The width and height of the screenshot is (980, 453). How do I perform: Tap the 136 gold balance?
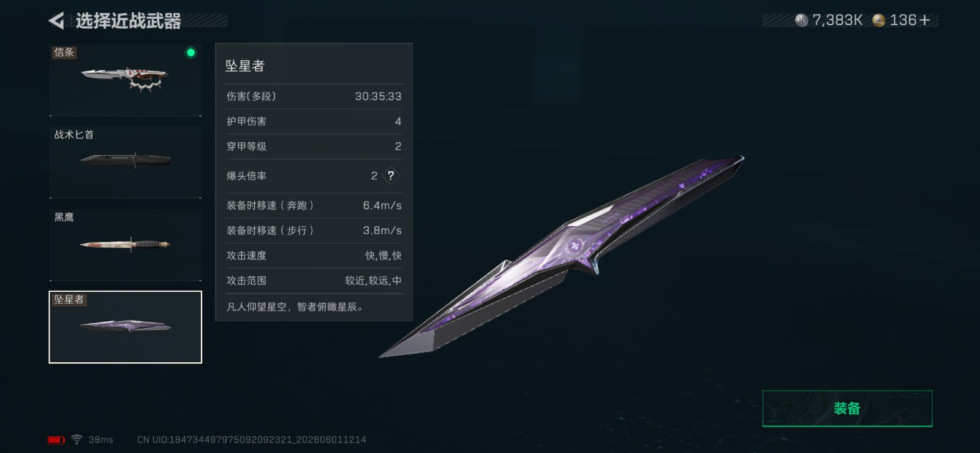coord(903,20)
